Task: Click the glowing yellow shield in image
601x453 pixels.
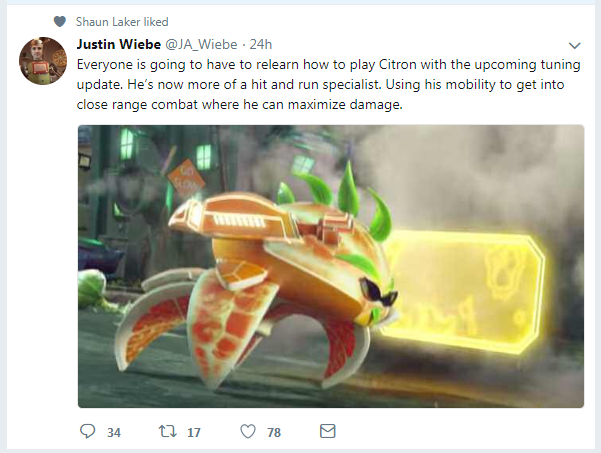Action: (462, 291)
